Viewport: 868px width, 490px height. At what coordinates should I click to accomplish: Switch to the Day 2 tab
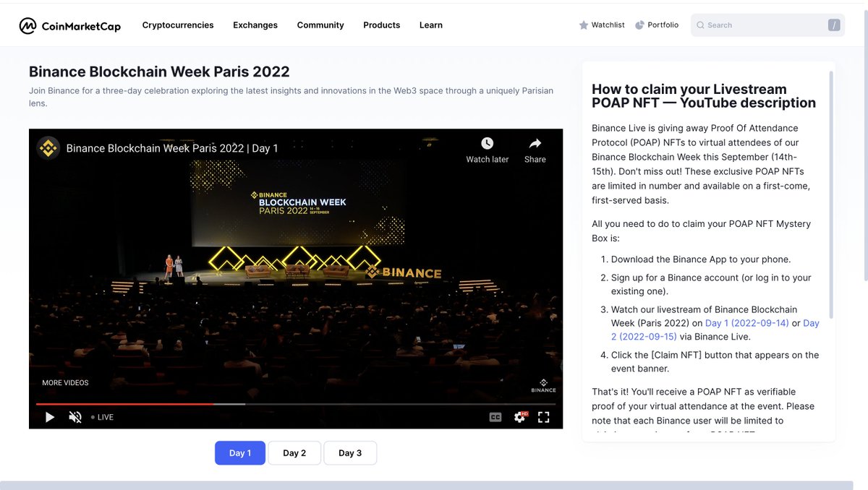point(294,453)
